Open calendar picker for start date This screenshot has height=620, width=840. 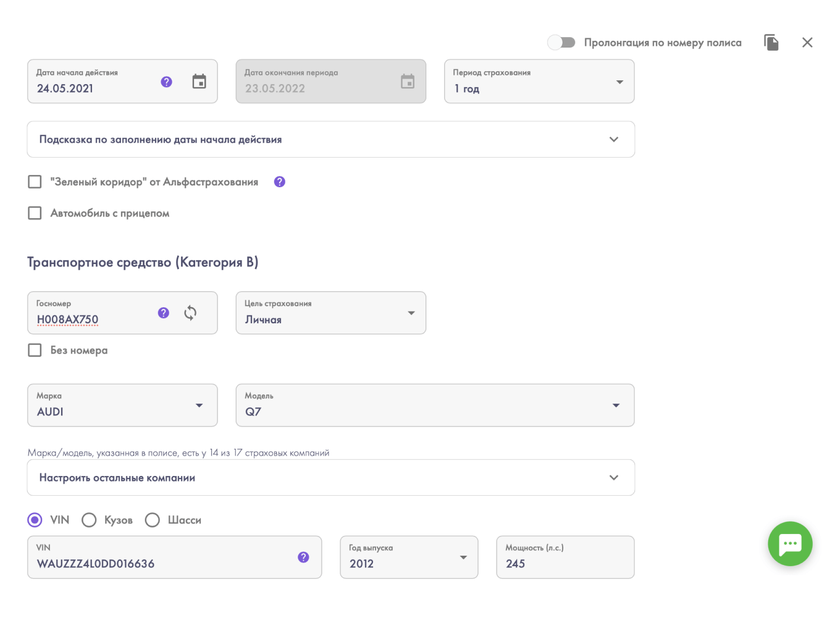coord(199,82)
